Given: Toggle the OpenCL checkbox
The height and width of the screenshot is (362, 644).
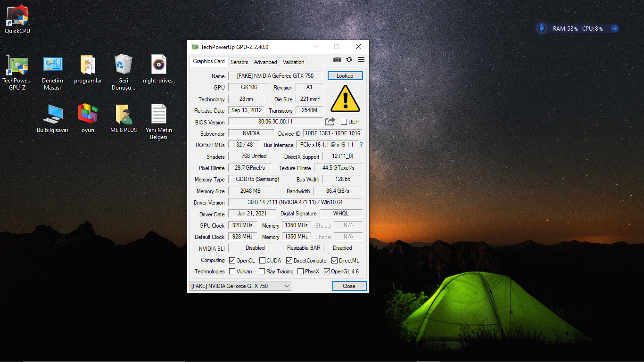Looking at the screenshot, I should (x=232, y=261).
